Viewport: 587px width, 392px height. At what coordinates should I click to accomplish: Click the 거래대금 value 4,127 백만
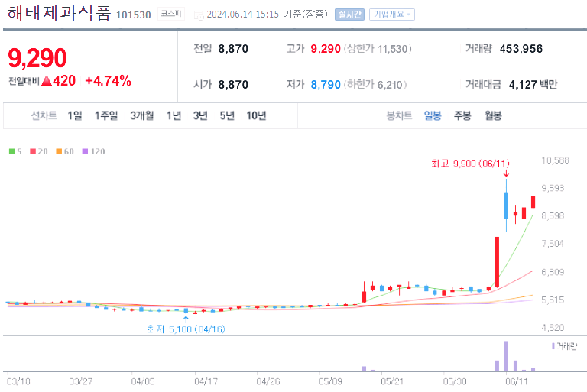[x=533, y=85]
